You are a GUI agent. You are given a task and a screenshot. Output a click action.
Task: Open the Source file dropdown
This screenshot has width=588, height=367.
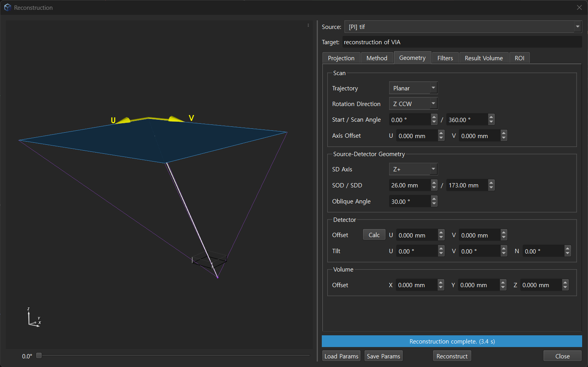point(577,27)
